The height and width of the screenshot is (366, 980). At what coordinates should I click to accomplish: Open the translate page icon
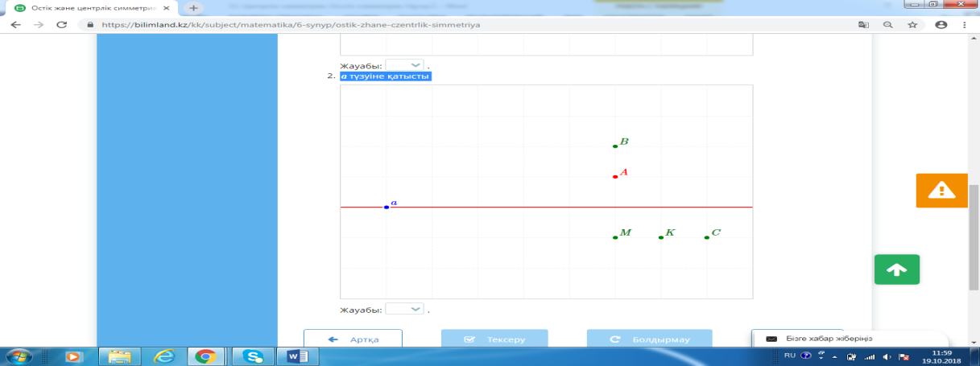(864, 24)
